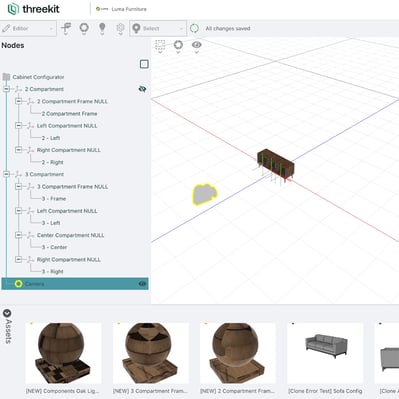Select the '3 - Frame' node

[x=54, y=199]
